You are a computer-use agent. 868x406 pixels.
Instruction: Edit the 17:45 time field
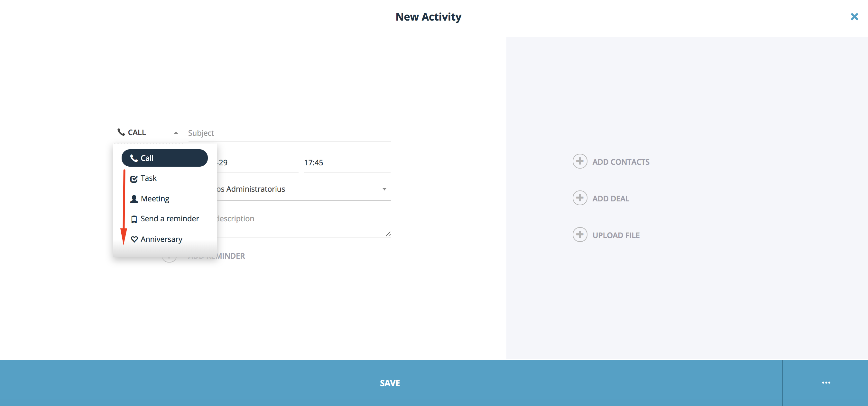(x=347, y=163)
